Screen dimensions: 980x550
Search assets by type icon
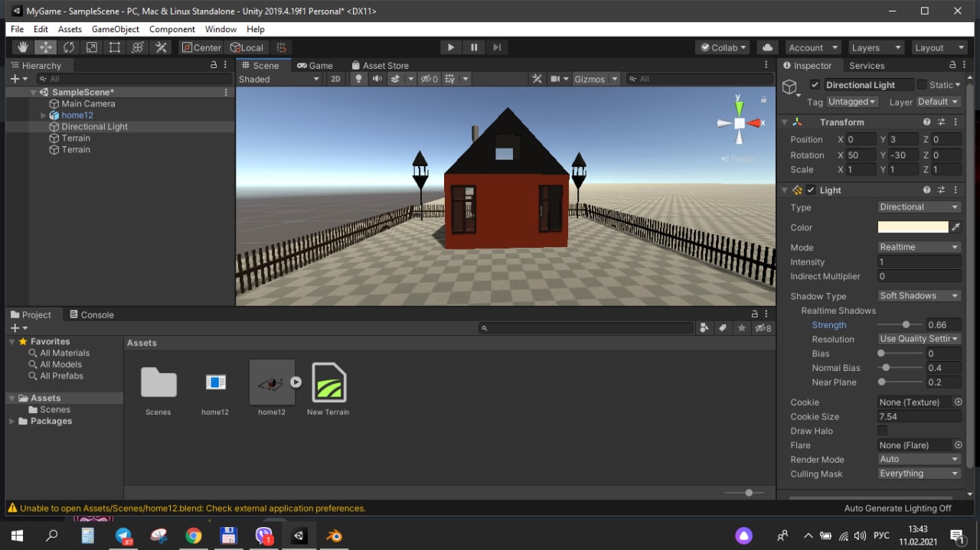coord(704,327)
